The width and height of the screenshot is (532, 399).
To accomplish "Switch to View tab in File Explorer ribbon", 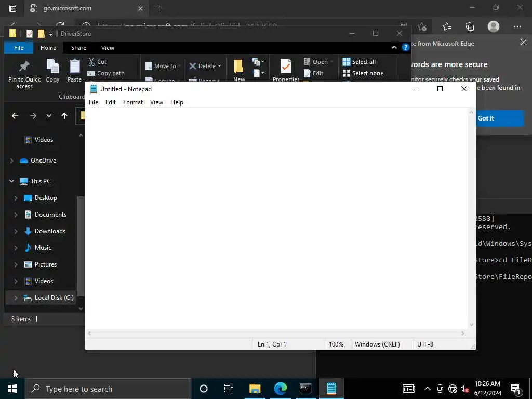I will [x=108, y=48].
